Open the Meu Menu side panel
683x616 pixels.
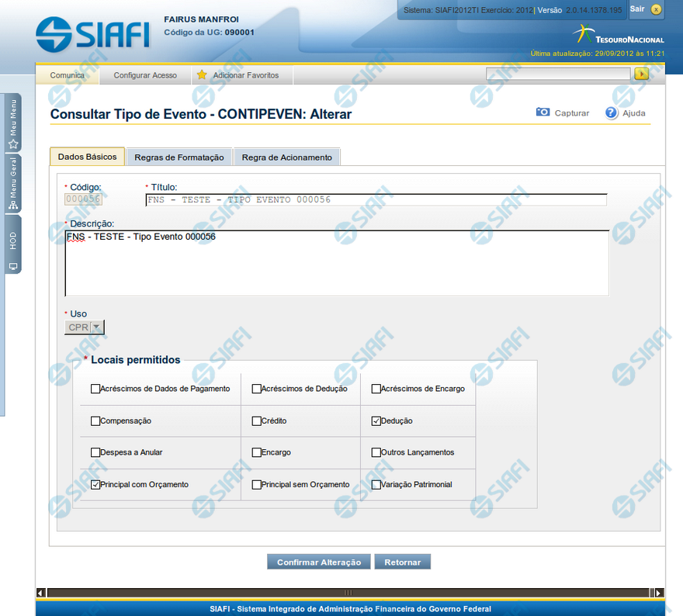click(x=13, y=123)
